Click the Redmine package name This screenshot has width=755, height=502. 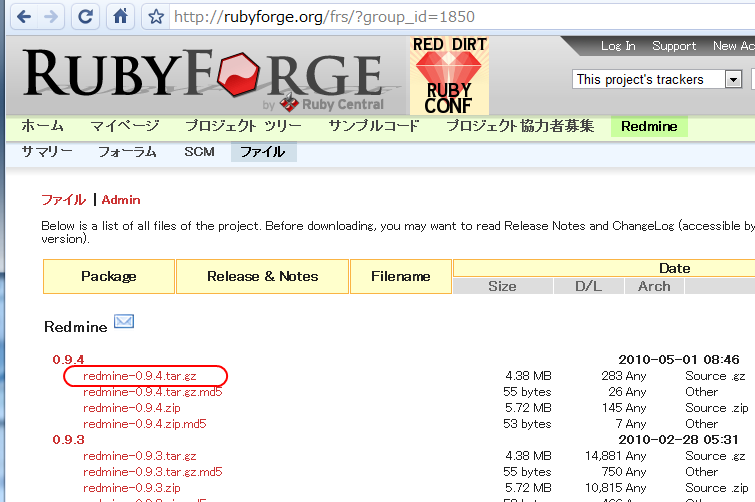pos(76,327)
